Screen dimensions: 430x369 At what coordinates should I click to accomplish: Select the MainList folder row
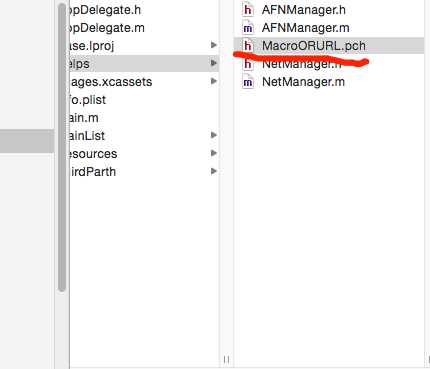144,136
